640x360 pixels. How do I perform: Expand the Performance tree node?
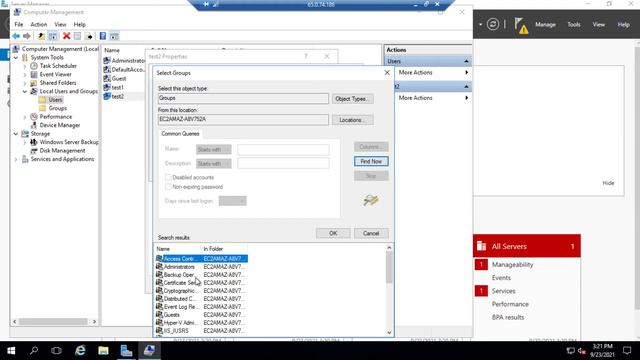[25, 117]
